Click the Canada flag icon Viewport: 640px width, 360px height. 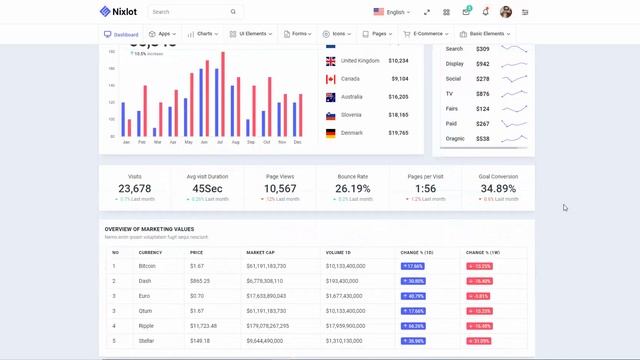coord(331,79)
